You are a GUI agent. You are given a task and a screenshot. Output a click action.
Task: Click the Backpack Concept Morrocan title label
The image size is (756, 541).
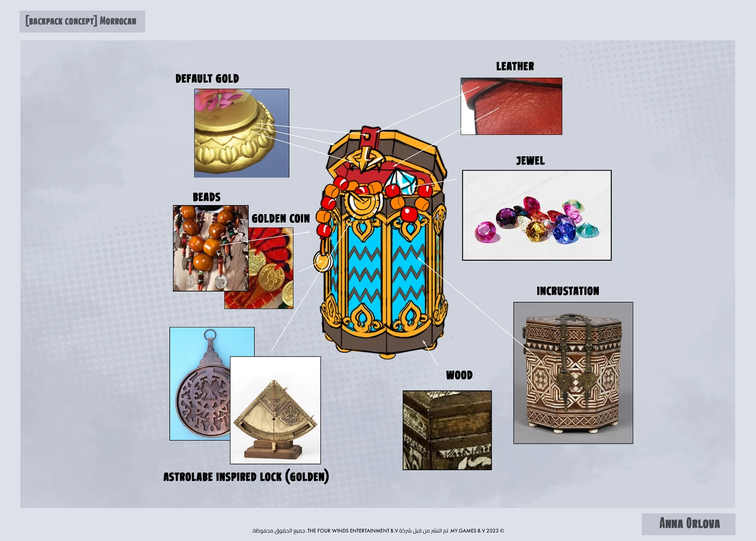coord(82,21)
